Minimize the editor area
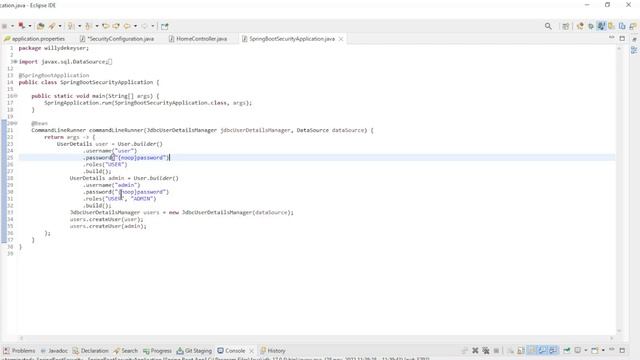The width and height of the screenshot is (640, 360). click(611, 38)
